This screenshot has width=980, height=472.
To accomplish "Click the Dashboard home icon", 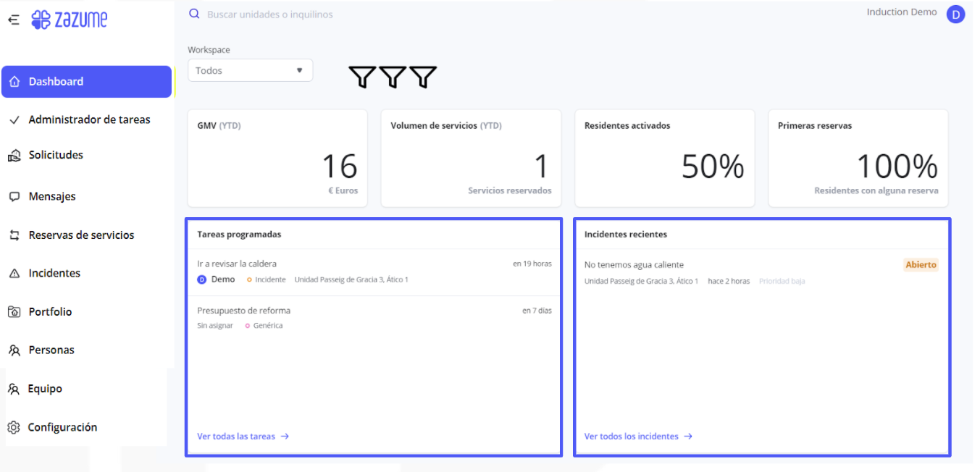I will 14,82.
